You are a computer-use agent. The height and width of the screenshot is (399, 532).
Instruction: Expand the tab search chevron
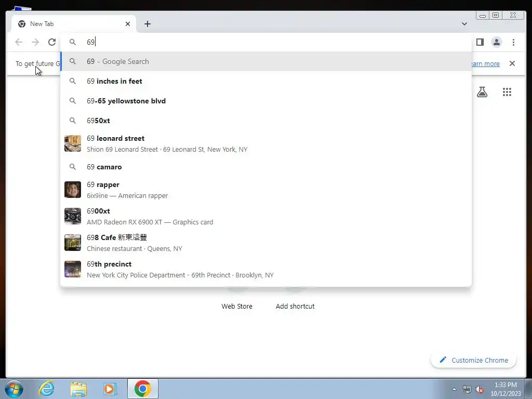click(x=464, y=24)
